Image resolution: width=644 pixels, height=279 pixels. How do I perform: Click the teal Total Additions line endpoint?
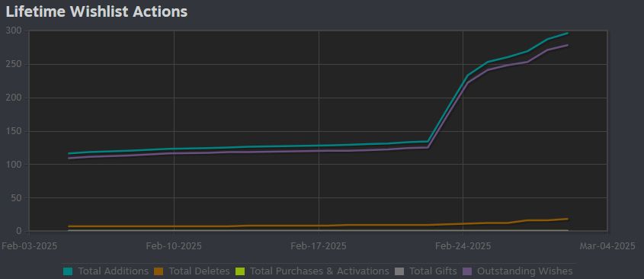[x=568, y=33]
